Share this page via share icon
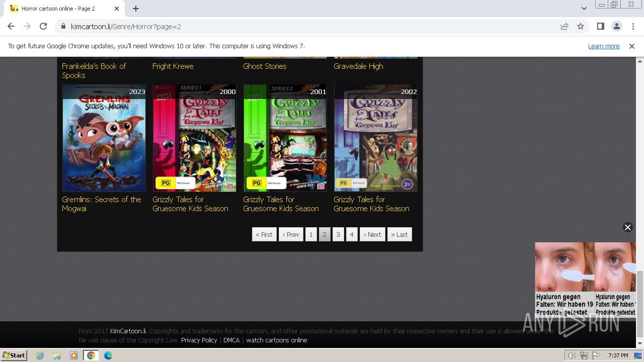The height and width of the screenshot is (362, 644). click(565, 26)
